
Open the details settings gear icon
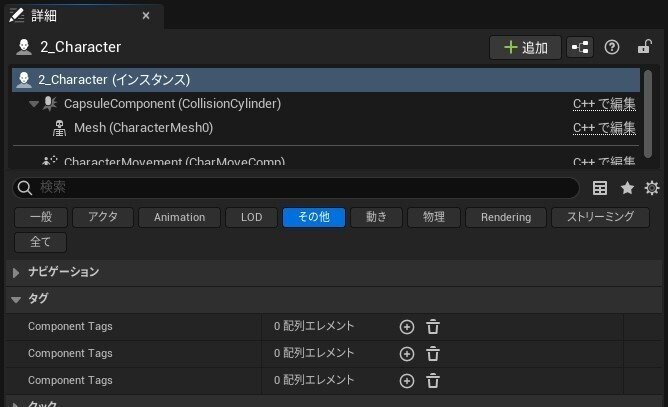[x=652, y=188]
